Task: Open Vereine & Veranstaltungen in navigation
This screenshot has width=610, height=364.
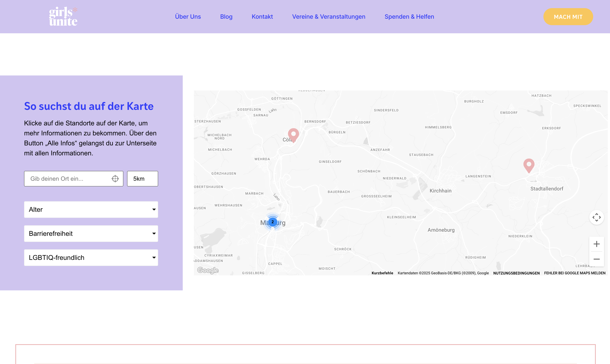Action: (328, 17)
